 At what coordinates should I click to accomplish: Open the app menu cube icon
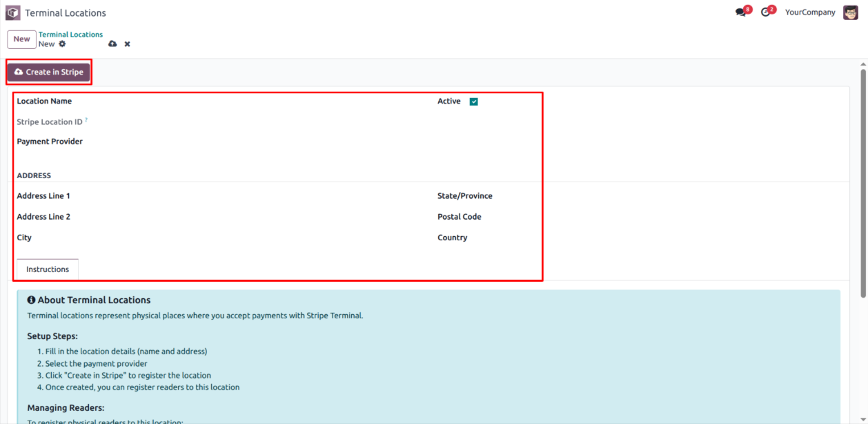13,12
